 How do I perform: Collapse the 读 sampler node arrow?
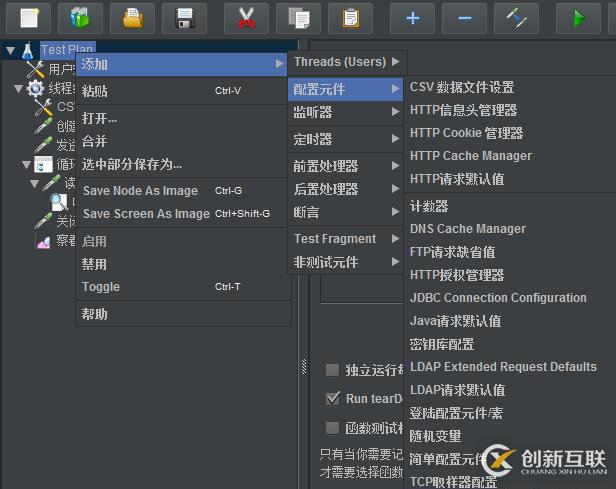[35, 183]
